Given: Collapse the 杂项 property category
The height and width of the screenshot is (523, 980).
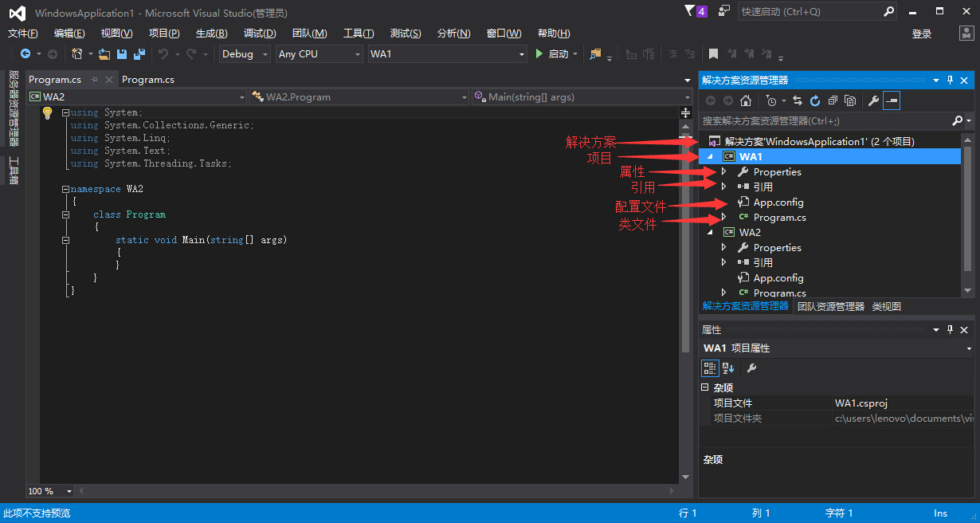Looking at the screenshot, I should pyautogui.click(x=704, y=387).
